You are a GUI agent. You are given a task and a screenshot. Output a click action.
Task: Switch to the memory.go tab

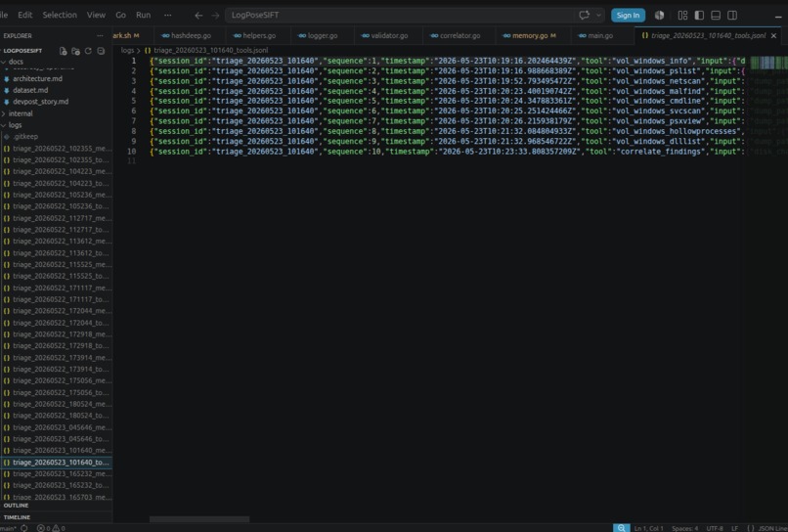[x=533, y=36]
